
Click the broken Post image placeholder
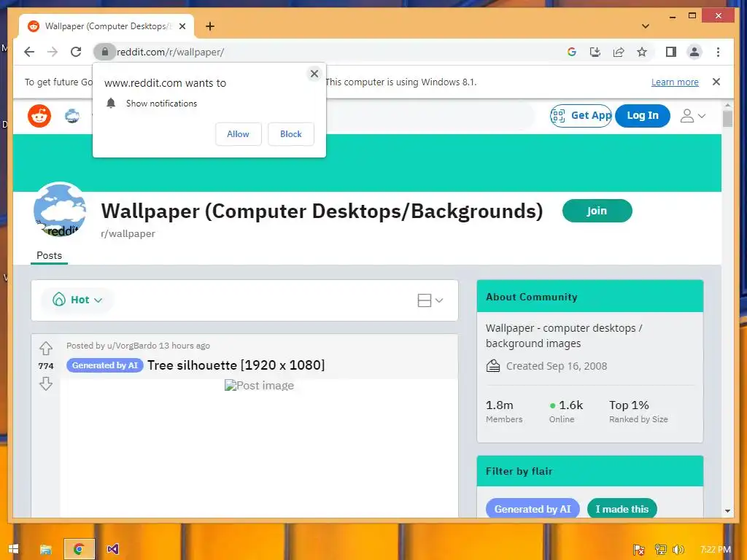259,385
